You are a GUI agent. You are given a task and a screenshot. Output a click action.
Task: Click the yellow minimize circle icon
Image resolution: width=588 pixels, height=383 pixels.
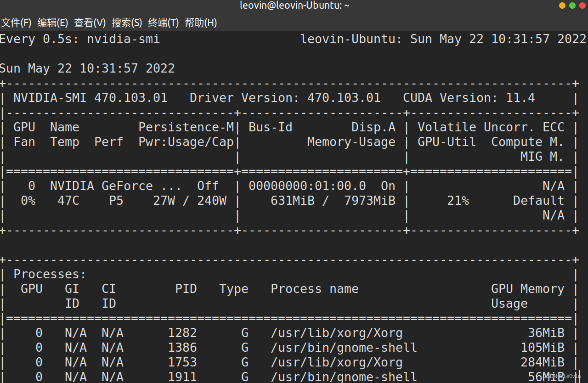562,6
